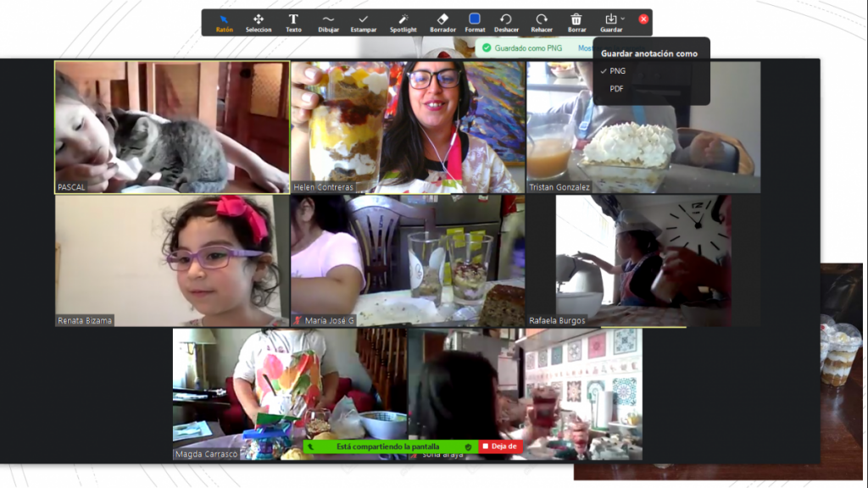
Task: Undo annotation with Deshacer
Action: 506,22
